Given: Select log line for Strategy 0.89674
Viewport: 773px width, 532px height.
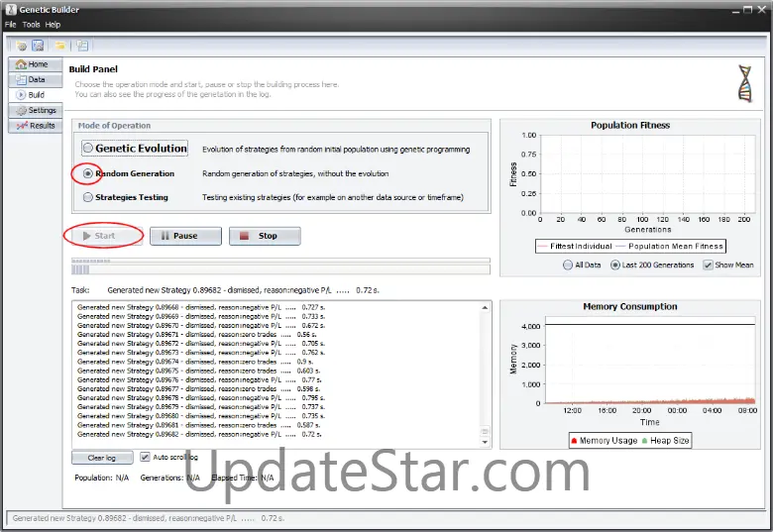Looking at the screenshot, I should [195, 362].
